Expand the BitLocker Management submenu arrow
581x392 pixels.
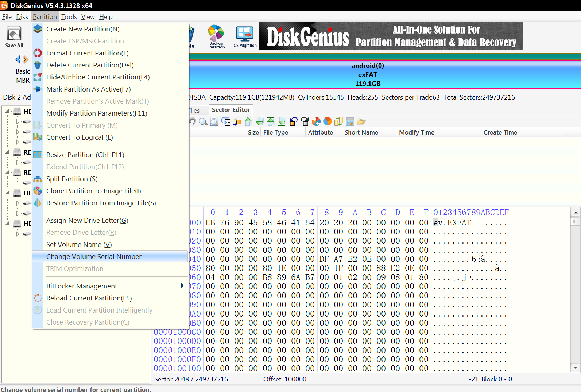pyautogui.click(x=182, y=286)
